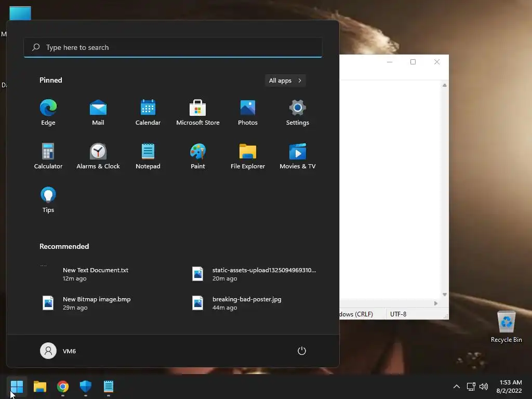The height and width of the screenshot is (399, 532).
Task: Switch to Notepad in the taskbar
Action: tap(109, 386)
